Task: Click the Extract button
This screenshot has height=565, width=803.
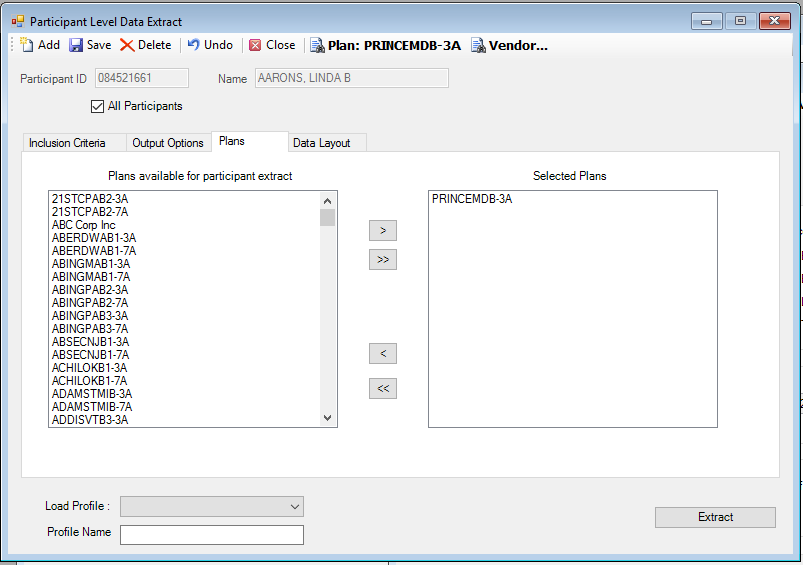Action: pyautogui.click(x=715, y=517)
